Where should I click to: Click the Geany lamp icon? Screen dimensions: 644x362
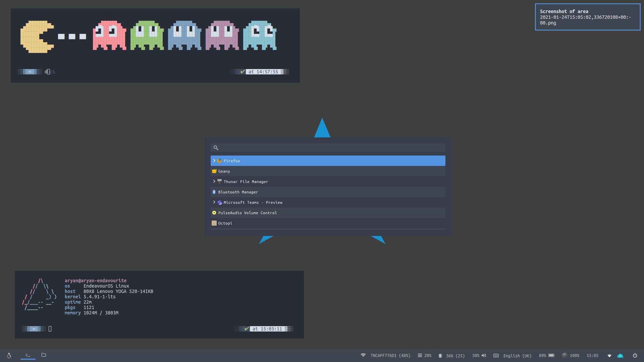click(x=214, y=171)
